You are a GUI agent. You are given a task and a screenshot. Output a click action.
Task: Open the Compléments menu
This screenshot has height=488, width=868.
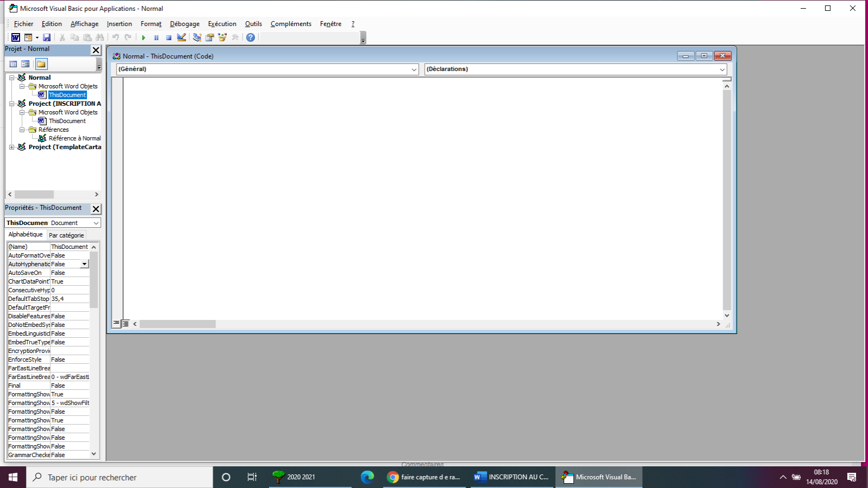click(291, 24)
